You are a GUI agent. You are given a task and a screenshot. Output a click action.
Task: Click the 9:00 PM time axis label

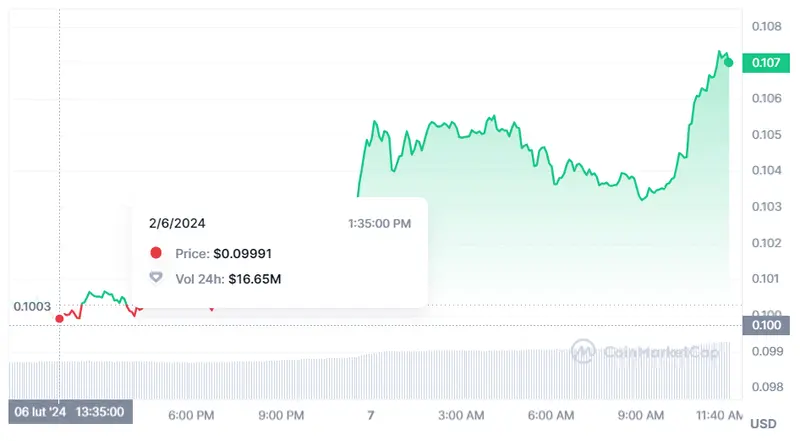pyautogui.click(x=281, y=415)
